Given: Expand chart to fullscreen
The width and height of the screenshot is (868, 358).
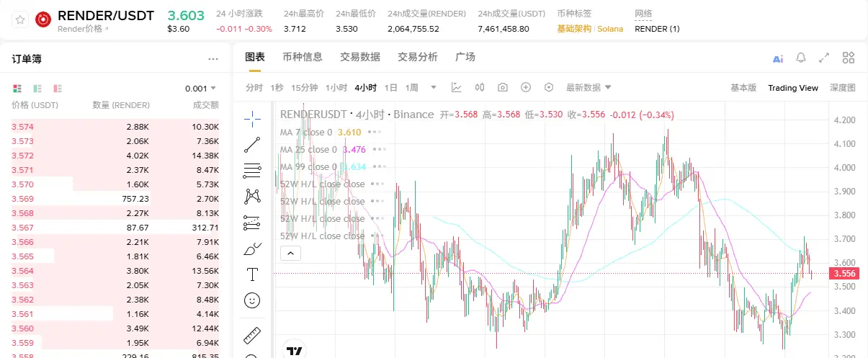Looking at the screenshot, I should coord(825,58).
